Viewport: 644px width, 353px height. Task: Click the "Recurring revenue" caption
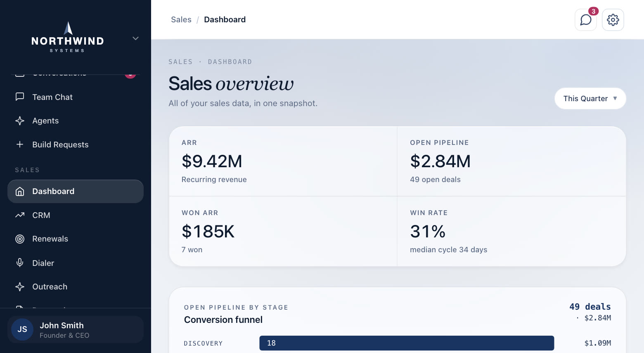coord(214,180)
